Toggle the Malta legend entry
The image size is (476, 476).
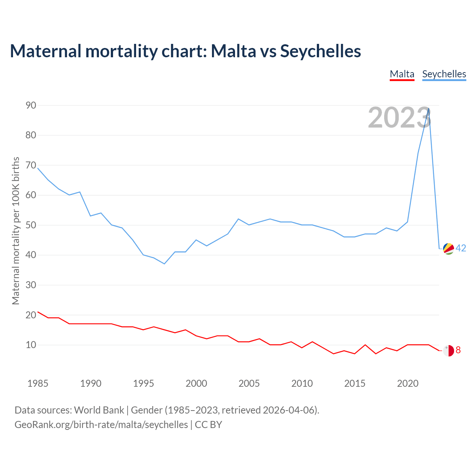402,74
